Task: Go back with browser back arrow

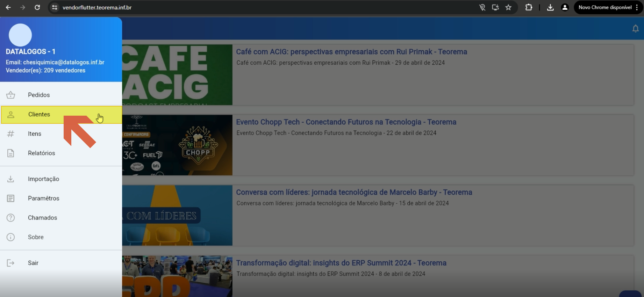Action: pos(8,7)
